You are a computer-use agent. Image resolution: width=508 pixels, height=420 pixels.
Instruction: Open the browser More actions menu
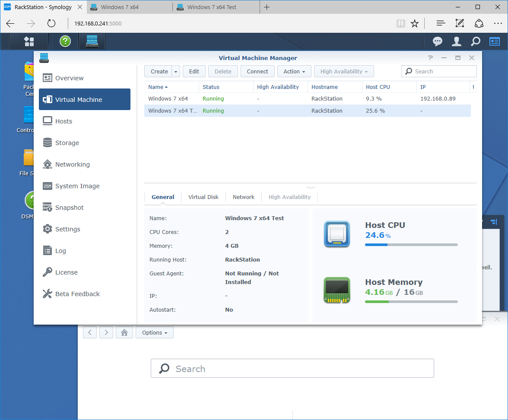(498, 23)
